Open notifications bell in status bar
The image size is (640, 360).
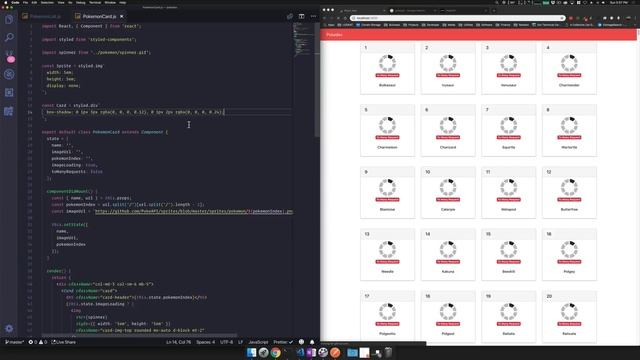pyautogui.click(x=312, y=342)
